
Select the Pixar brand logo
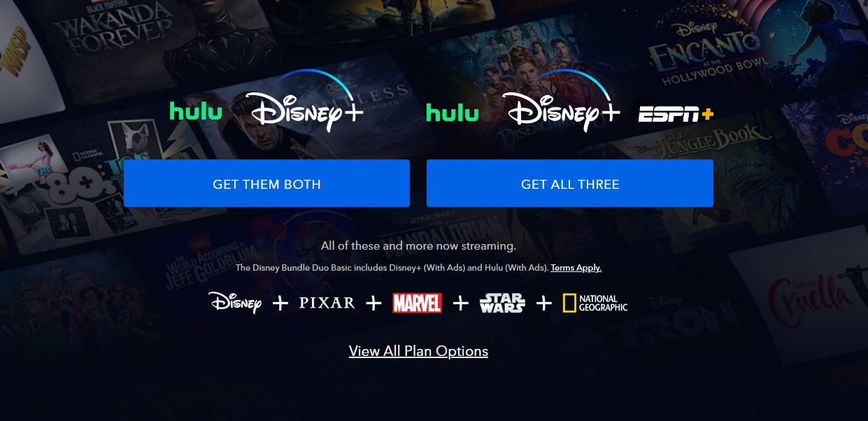point(327,303)
